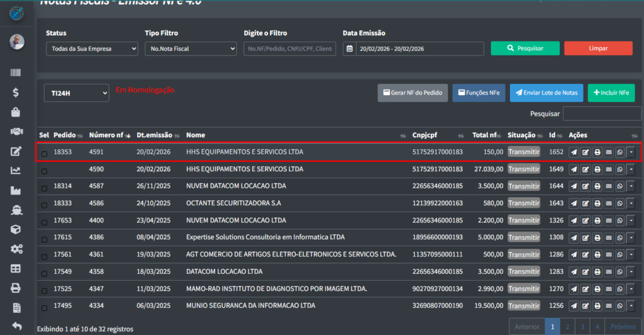Click the Incluir NFe button
This screenshot has height=335, width=644.
pos(611,93)
